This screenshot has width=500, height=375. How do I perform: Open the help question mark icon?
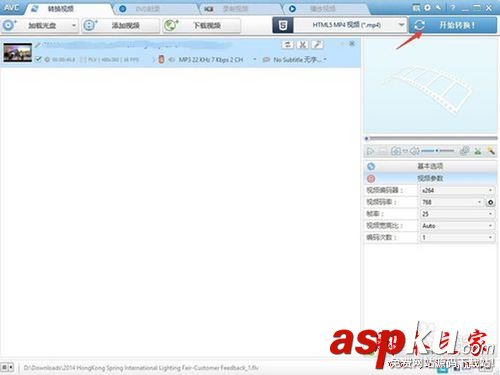click(x=453, y=8)
